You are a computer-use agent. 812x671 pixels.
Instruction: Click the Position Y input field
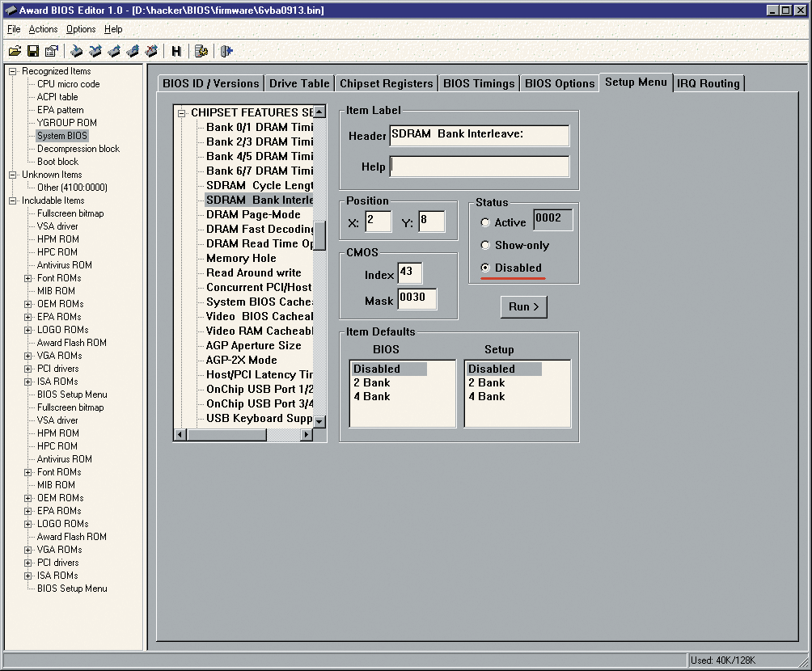(431, 221)
